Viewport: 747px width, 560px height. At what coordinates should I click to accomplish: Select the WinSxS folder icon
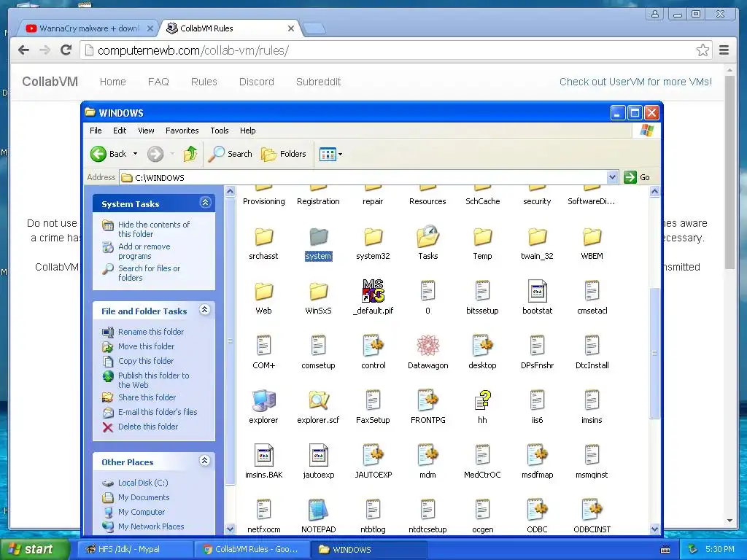tap(318, 292)
